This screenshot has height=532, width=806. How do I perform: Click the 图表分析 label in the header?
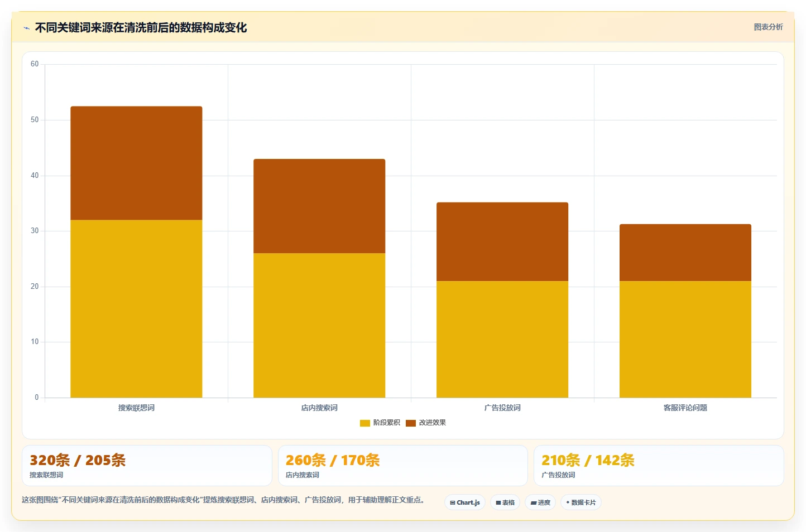point(768,27)
